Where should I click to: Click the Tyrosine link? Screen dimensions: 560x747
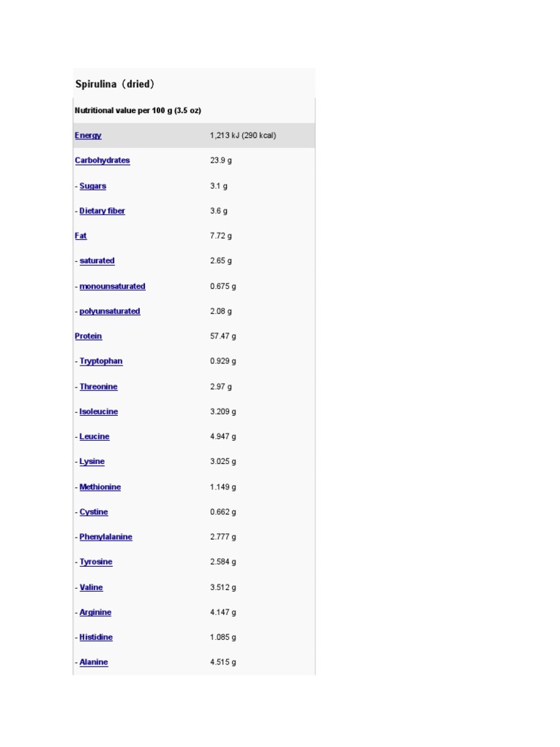click(x=96, y=562)
